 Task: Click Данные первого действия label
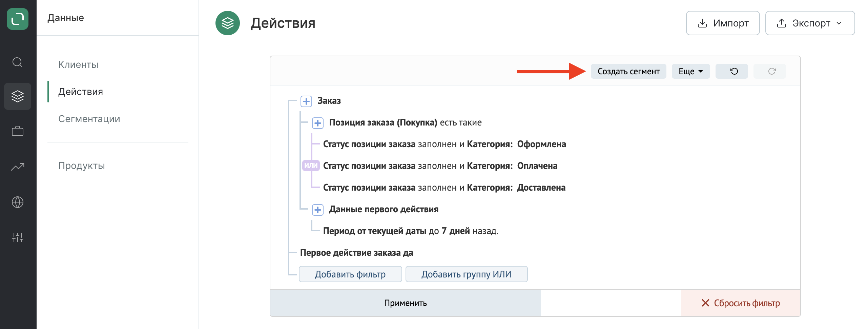point(384,209)
